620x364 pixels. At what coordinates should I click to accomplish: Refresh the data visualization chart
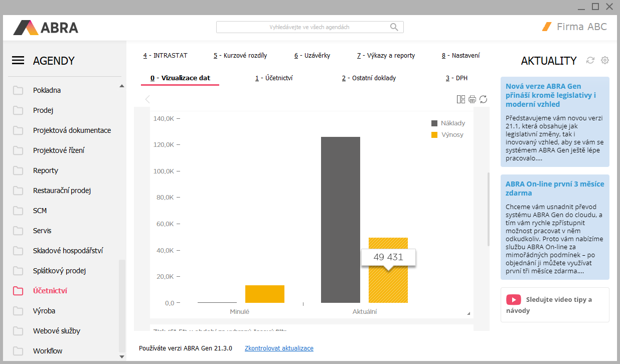point(483,99)
